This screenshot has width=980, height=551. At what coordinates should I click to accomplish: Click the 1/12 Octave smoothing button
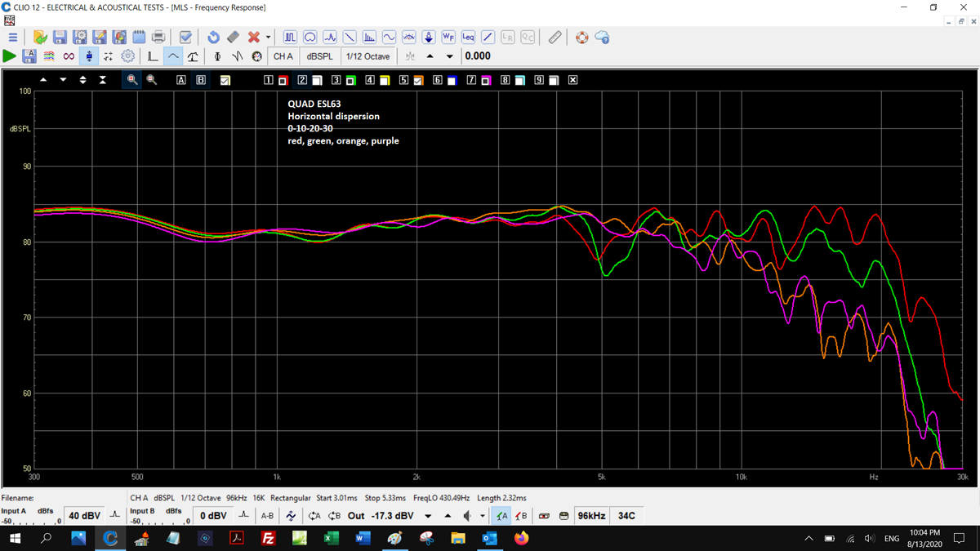pyautogui.click(x=367, y=56)
